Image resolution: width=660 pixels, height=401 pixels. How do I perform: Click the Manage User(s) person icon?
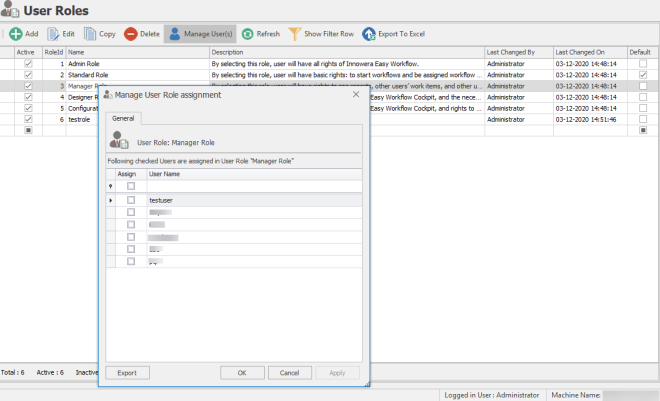click(x=175, y=34)
